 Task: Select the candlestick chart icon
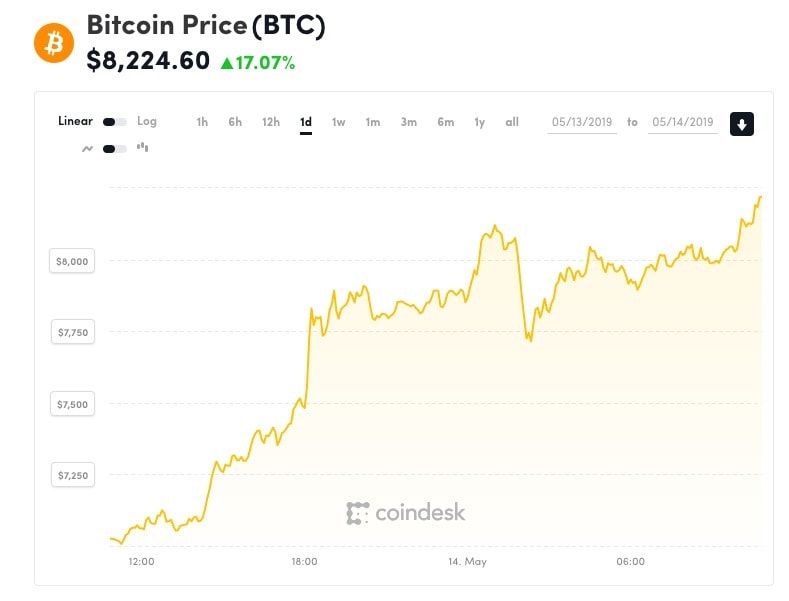point(142,147)
